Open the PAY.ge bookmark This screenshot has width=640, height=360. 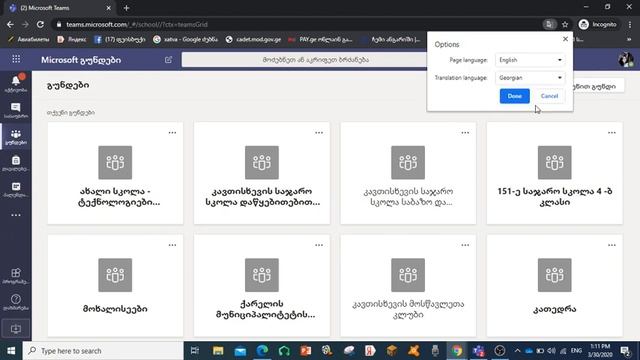(x=320, y=40)
